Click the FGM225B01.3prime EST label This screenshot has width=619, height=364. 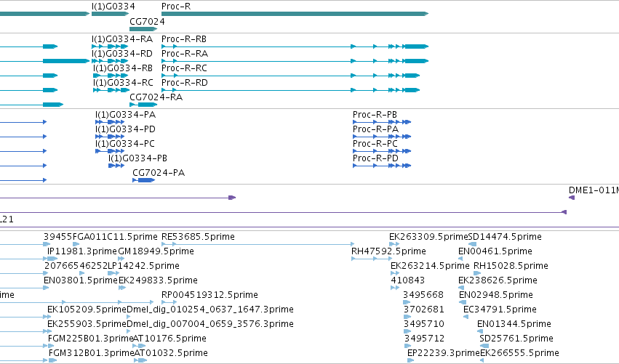[91, 339]
